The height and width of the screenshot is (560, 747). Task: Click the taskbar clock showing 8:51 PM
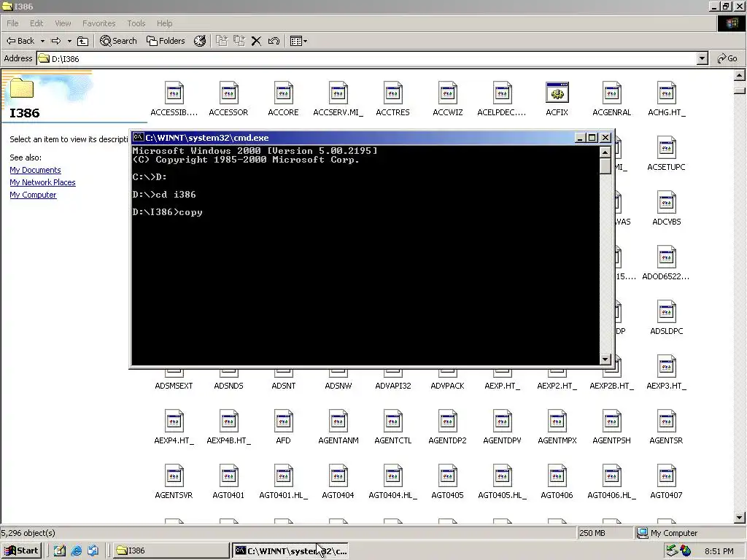tap(719, 551)
